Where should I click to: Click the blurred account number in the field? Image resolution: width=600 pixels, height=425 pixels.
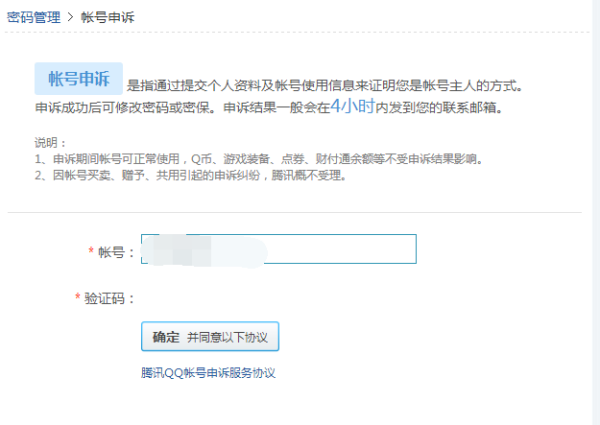point(200,250)
